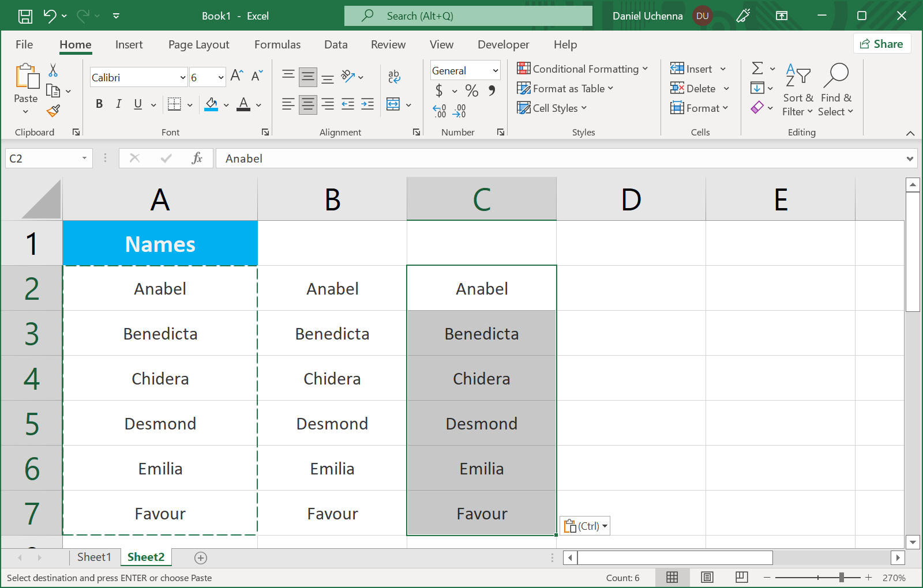The width and height of the screenshot is (923, 588).
Task: Open the Font name dropdown
Action: pos(183,77)
